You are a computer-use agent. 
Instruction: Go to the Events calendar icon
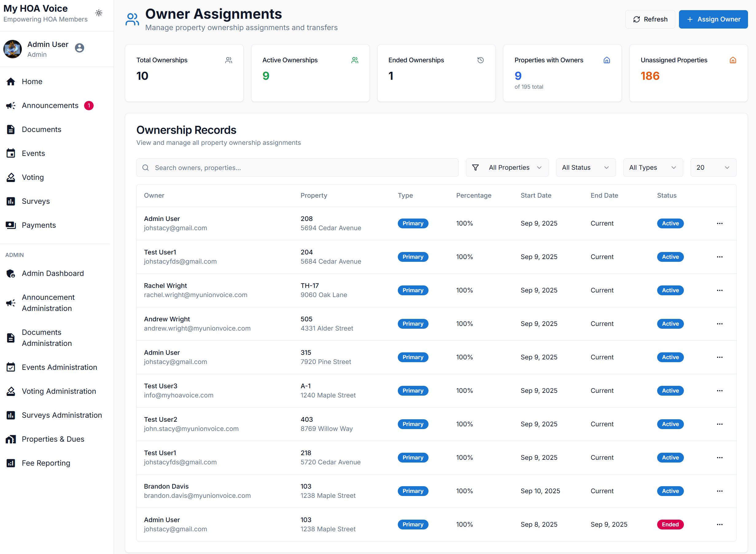pos(11,153)
